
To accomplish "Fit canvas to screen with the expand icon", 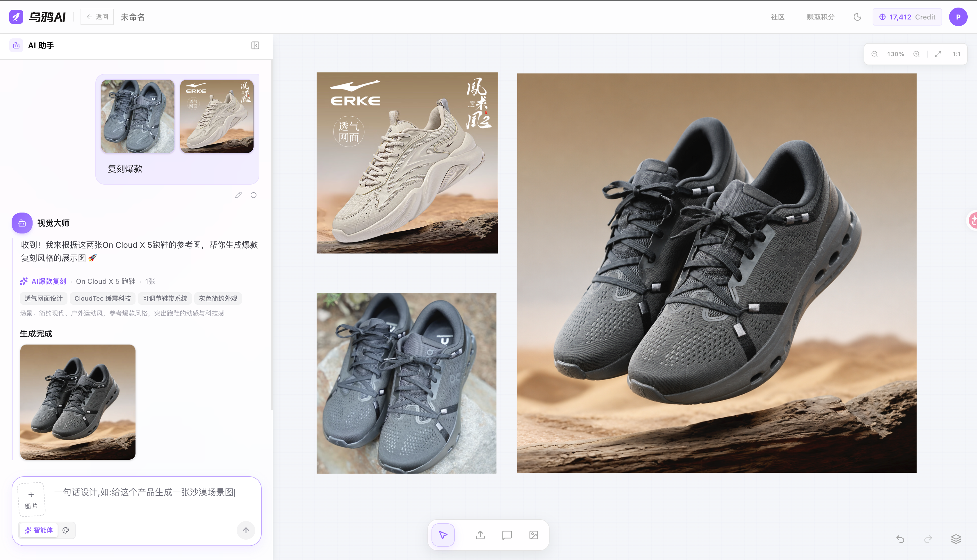I will (x=938, y=54).
